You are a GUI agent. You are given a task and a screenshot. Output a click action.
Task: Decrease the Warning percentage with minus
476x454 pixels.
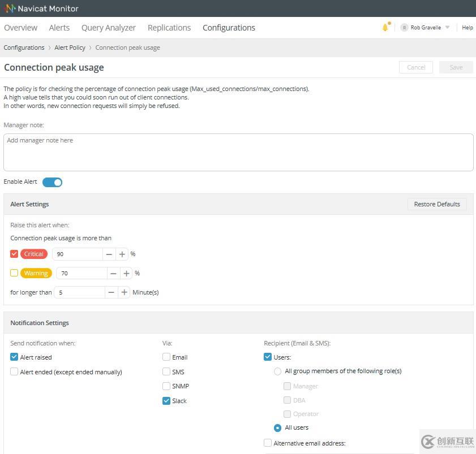pyautogui.click(x=114, y=273)
